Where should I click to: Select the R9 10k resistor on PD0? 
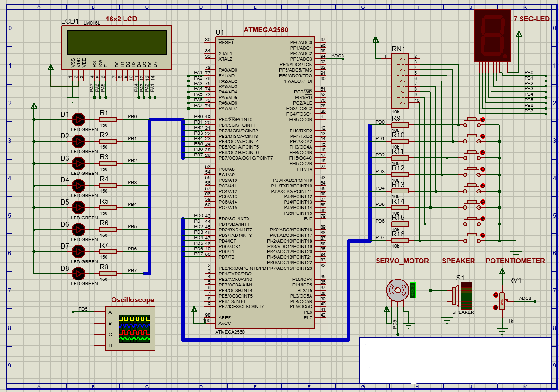coord(400,124)
